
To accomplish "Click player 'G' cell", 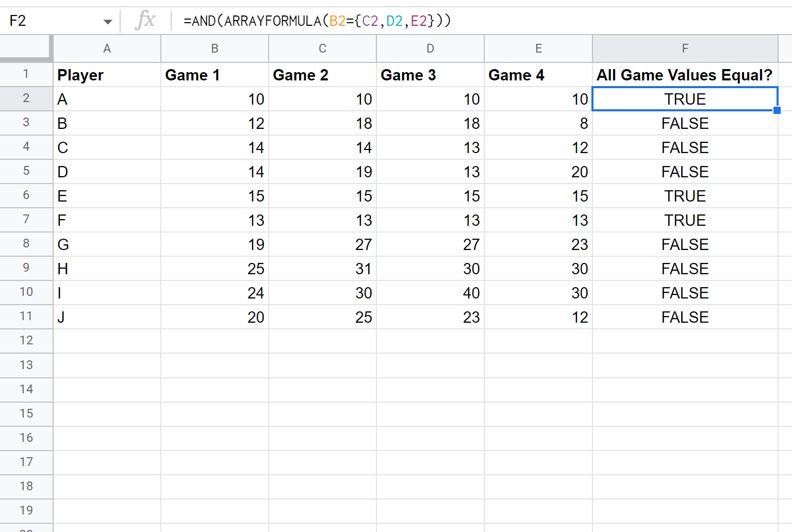I will pyautogui.click(x=107, y=244).
